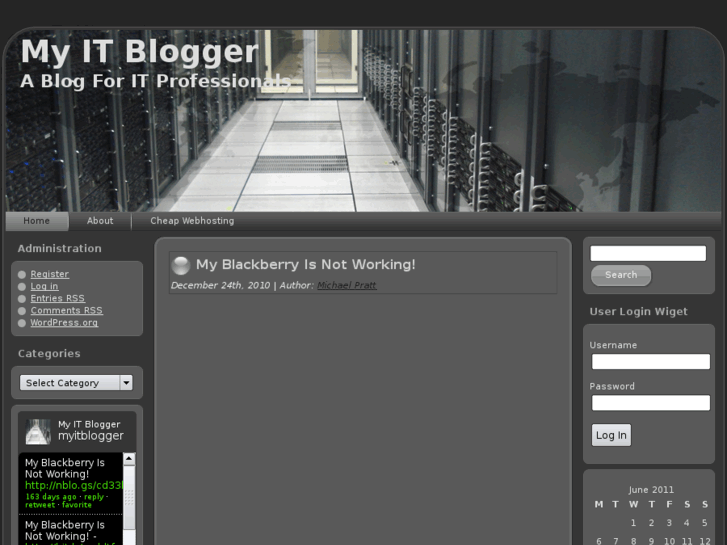The image size is (727, 545).
Task: Select calendar day 3
Action: (669, 523)
